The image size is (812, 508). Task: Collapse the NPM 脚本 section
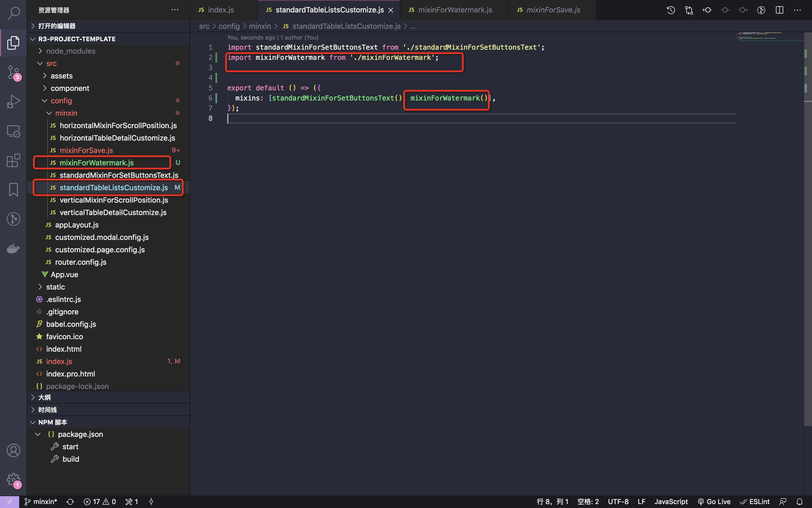pyautogui.click(x=108, y=422)
